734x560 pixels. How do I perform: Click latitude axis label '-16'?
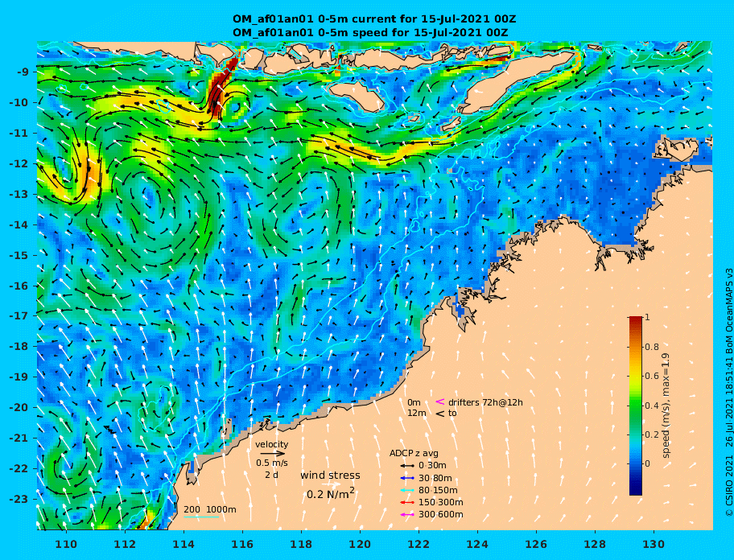coord(21,286)
